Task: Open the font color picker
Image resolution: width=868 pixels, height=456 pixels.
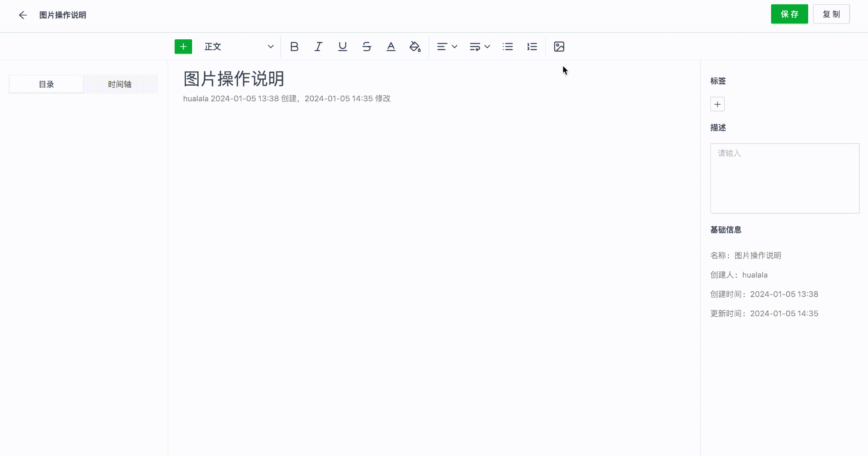Action: 391,47
